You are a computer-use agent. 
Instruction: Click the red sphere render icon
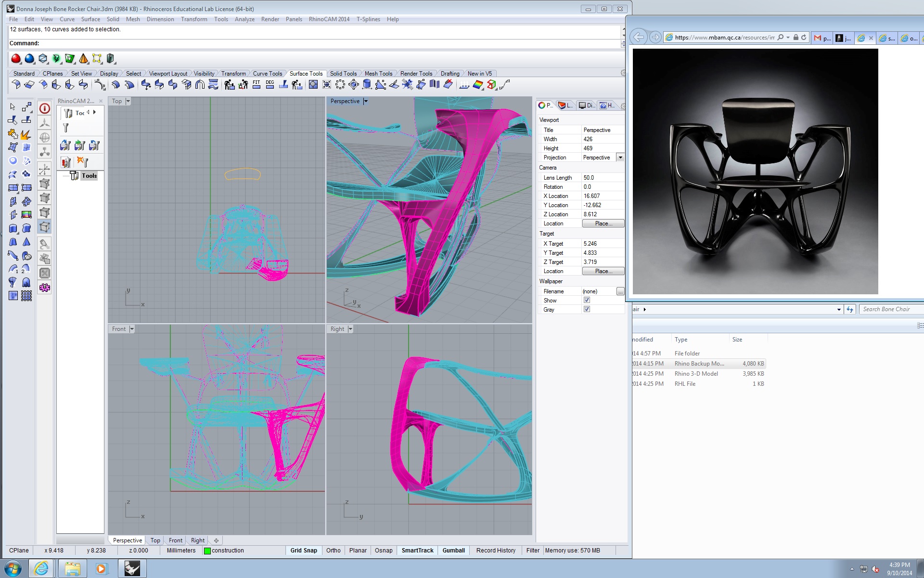[x=16, y=59]
